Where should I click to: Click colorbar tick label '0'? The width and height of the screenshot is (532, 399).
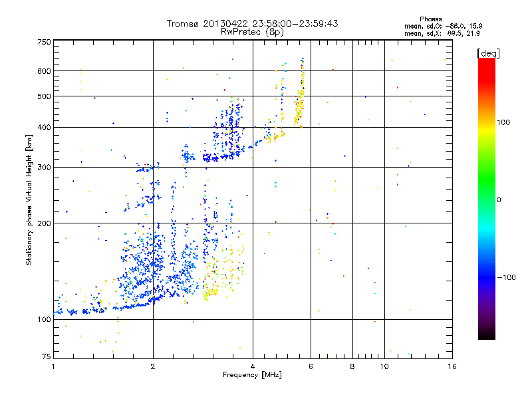pyautogui.click(x=499, y=200)
